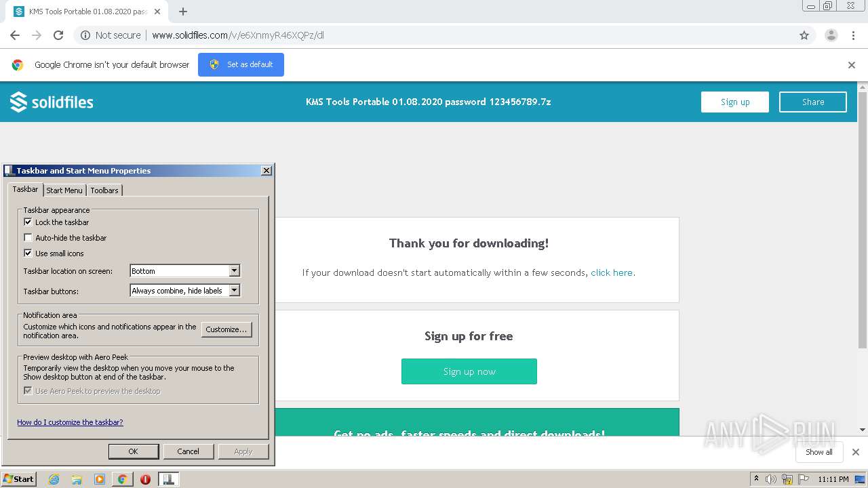Click the Thank you for downloading heading

pos(469,243)
